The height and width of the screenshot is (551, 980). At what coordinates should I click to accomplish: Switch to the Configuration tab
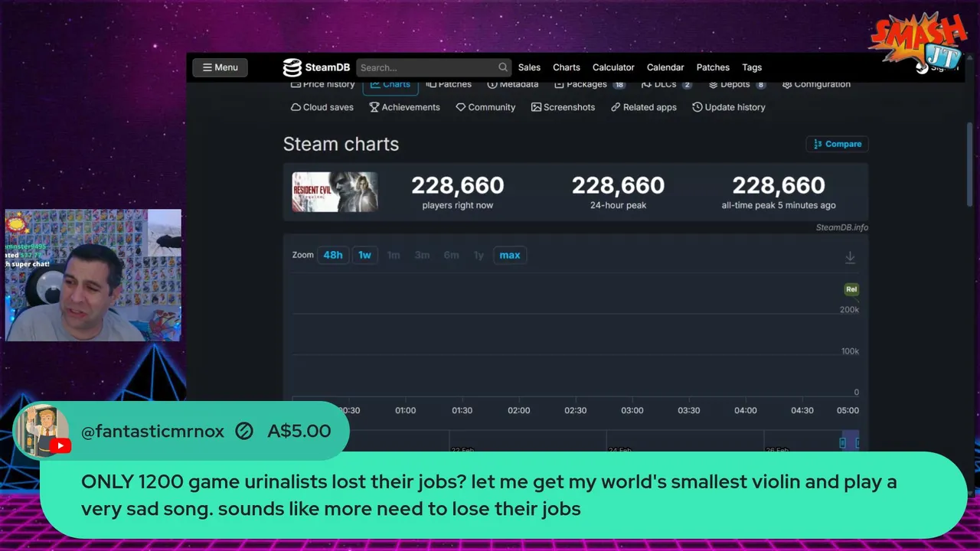pyautogui.click(x=816, y=85)
